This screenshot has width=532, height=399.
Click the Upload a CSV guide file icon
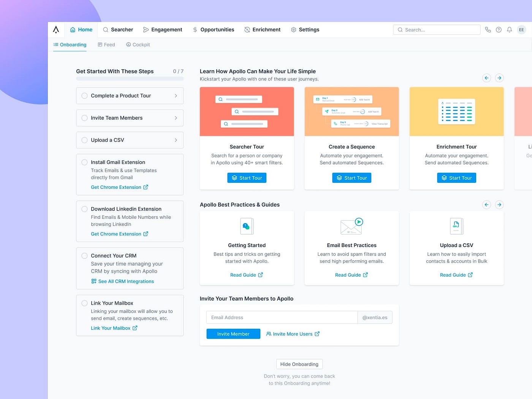point(456,226)
